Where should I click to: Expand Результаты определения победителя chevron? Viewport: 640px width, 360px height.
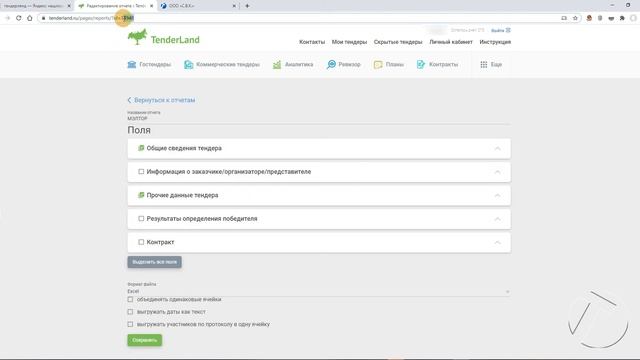coord(497,219)
